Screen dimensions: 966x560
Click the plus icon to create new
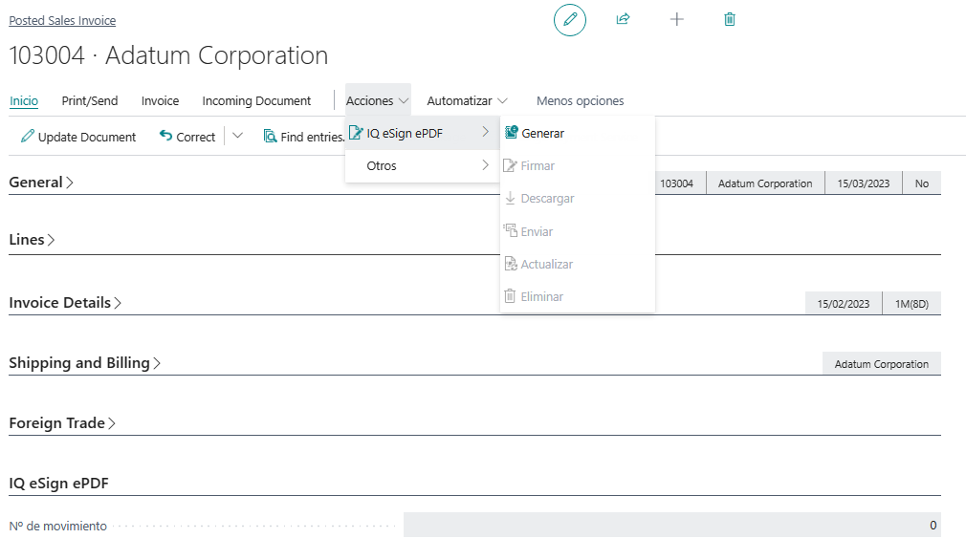pyautogui.click(x=677, y=19)
